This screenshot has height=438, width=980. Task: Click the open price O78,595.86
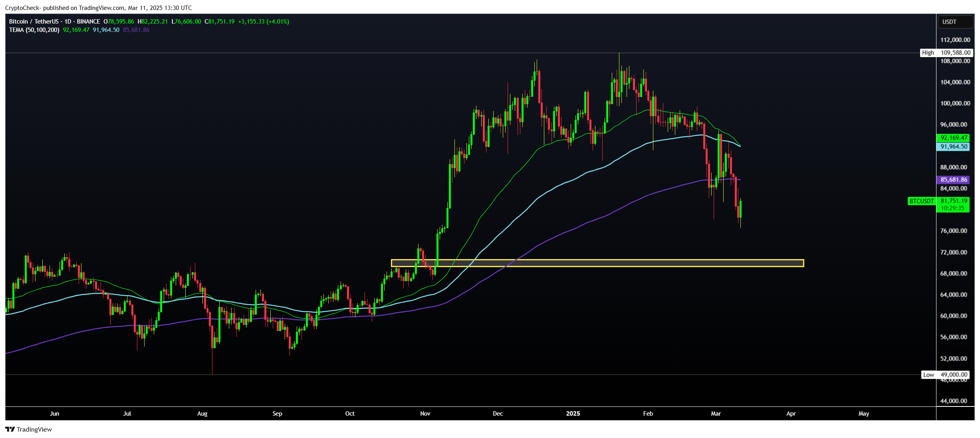119,22
